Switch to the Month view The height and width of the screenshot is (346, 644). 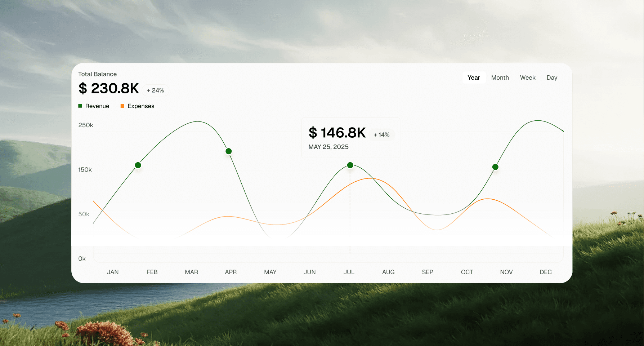click(x=500, y=77)
